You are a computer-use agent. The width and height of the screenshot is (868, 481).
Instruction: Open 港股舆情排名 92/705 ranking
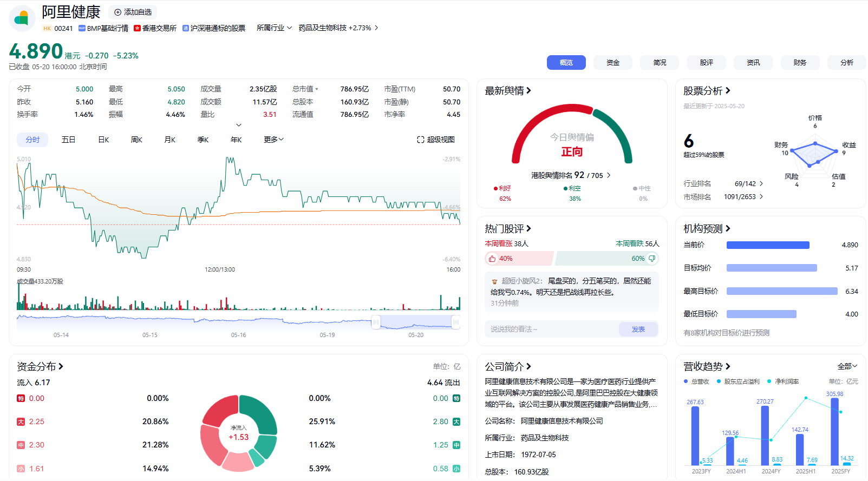click(571, 175)
